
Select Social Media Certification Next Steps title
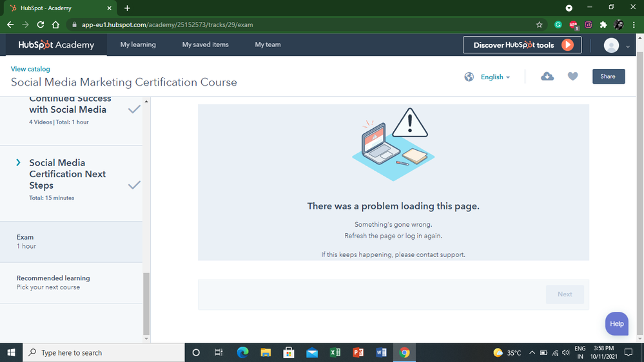tap(67, 174)
